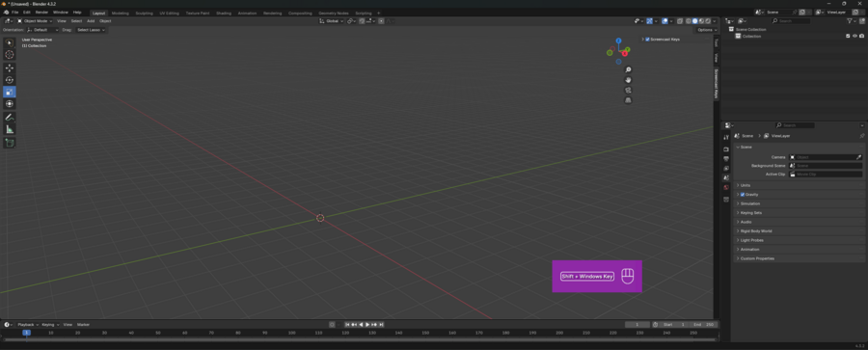868x350 pixels.
Task: Activate the Rotate tool
Action: [10, 80]
